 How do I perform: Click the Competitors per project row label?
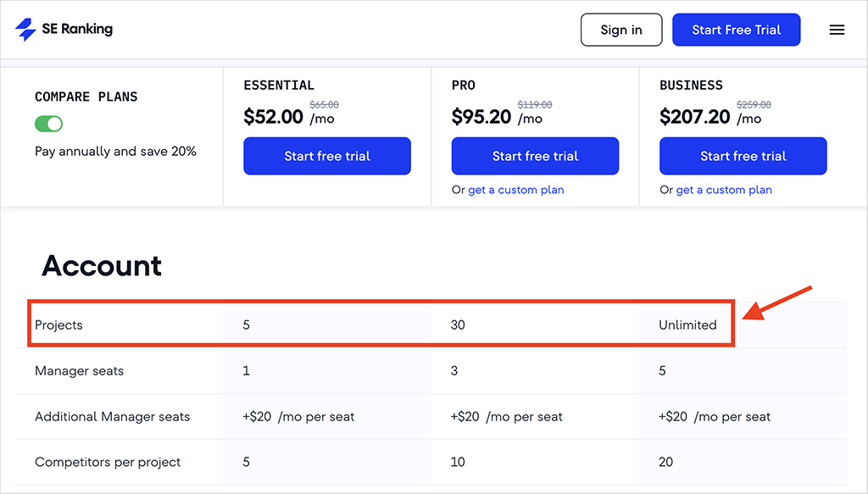[108, 462]
